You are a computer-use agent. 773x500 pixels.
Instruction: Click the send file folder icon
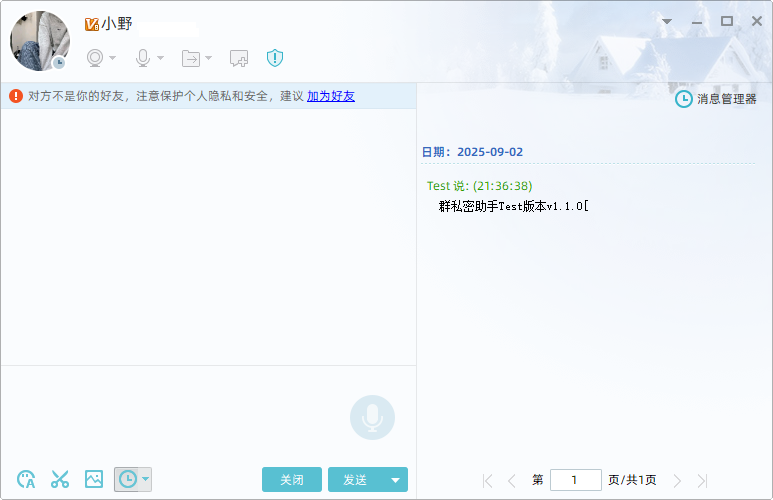[x=191, y=58]
